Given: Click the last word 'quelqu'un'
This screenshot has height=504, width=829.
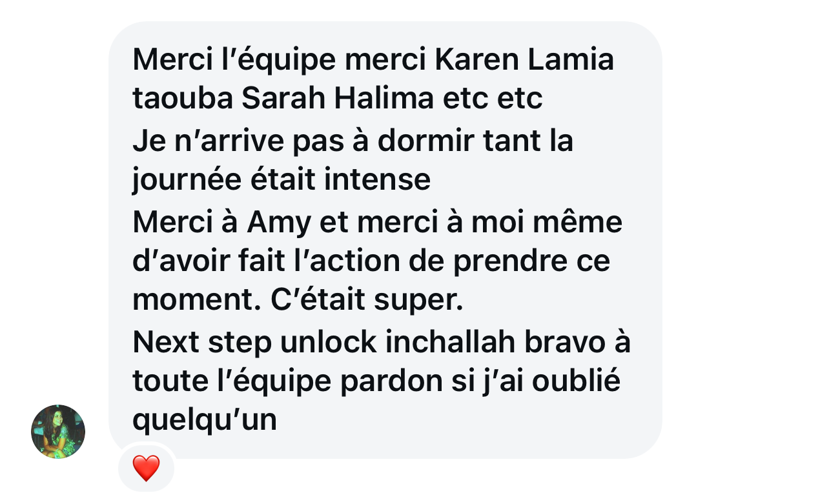Looking at the screenshot, I should coord(205,420).
